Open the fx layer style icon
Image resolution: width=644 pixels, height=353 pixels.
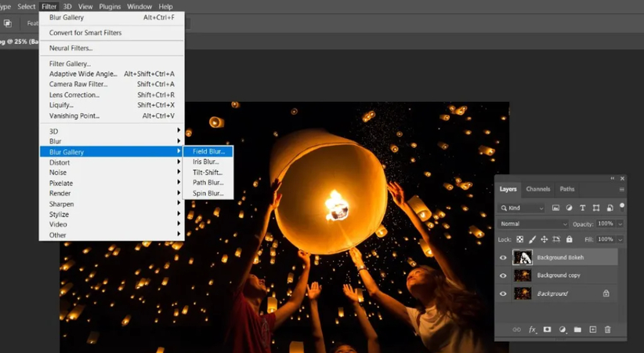tap(532, 329)
